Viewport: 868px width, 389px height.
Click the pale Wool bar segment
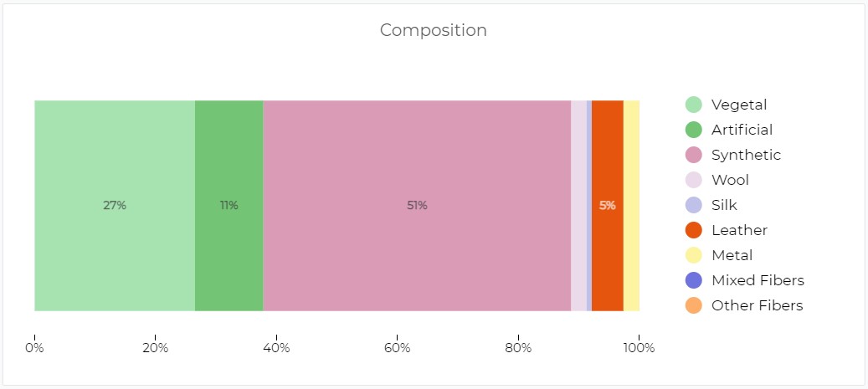(x=578, y=206)
